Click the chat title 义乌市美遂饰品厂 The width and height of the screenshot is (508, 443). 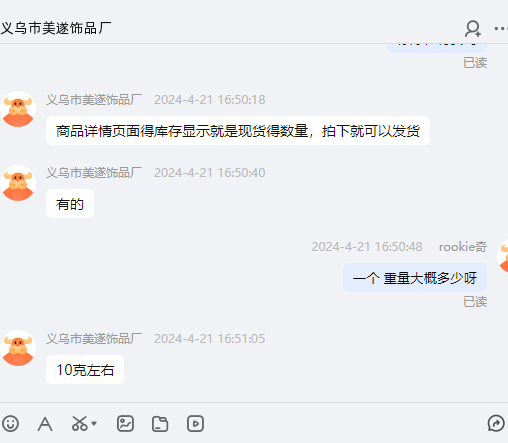pyautogui.click(x=56, y=28)
